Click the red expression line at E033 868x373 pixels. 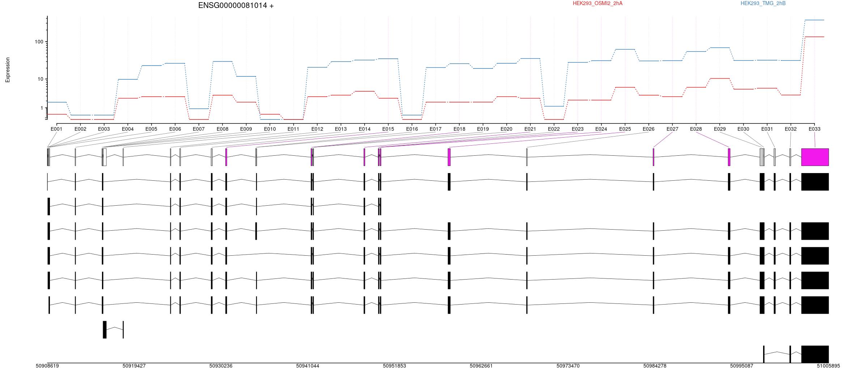[x=814, y=37]
